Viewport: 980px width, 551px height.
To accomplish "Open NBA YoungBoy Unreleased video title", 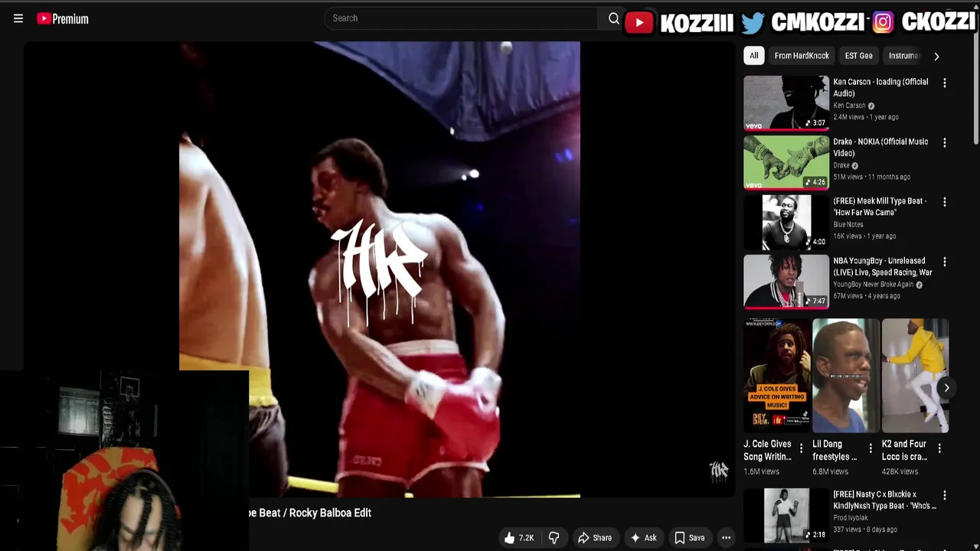I will (x=883, y=266).
